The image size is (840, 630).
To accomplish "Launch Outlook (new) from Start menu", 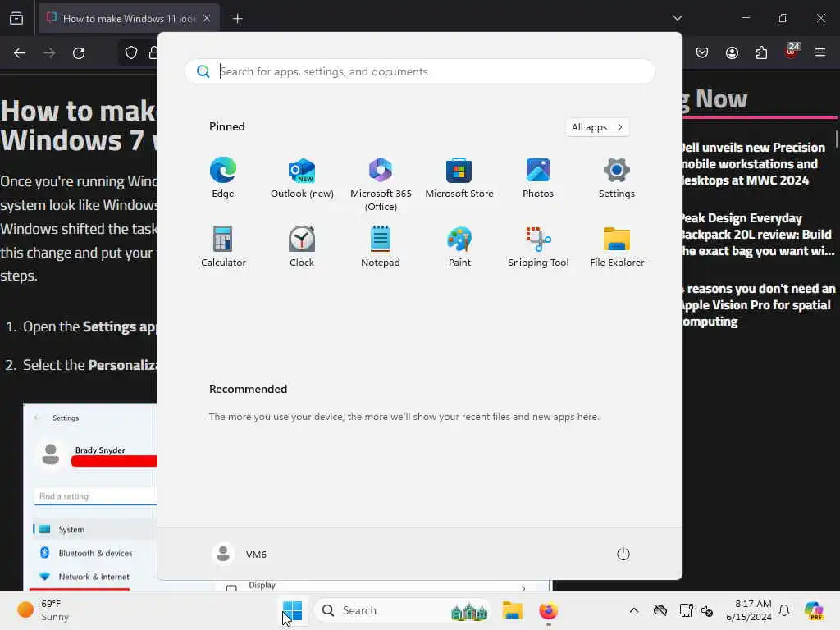I will pos(302,178).
